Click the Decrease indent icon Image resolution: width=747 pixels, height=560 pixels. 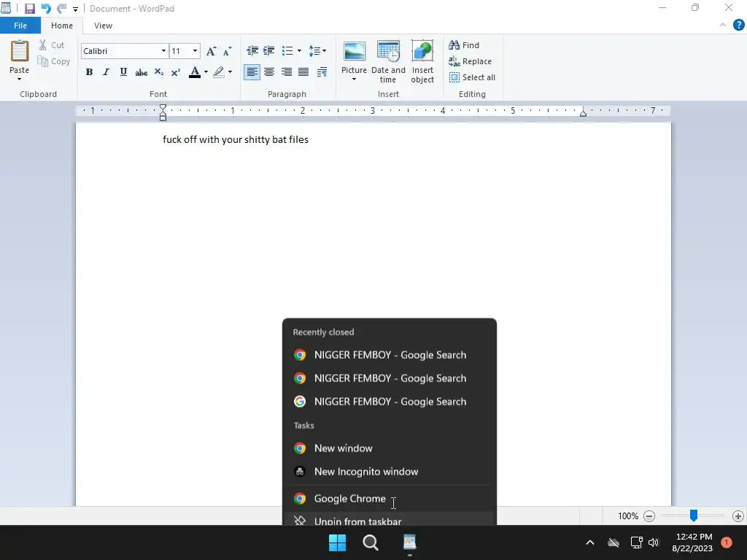pos(252,50)
